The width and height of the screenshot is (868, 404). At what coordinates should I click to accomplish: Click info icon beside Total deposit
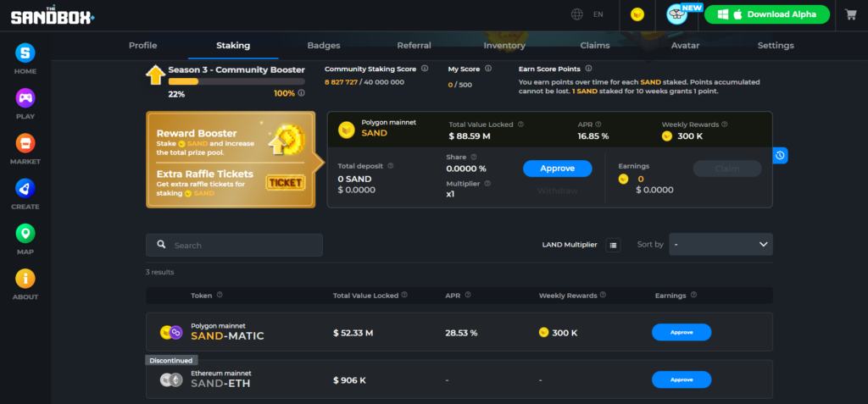[x=391, y=165]
